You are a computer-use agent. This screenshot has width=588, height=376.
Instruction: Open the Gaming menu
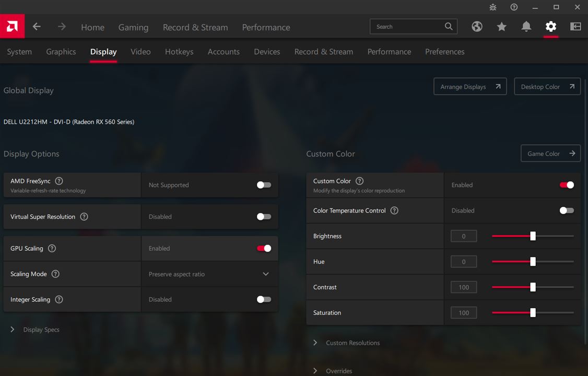tap(133, 27)
